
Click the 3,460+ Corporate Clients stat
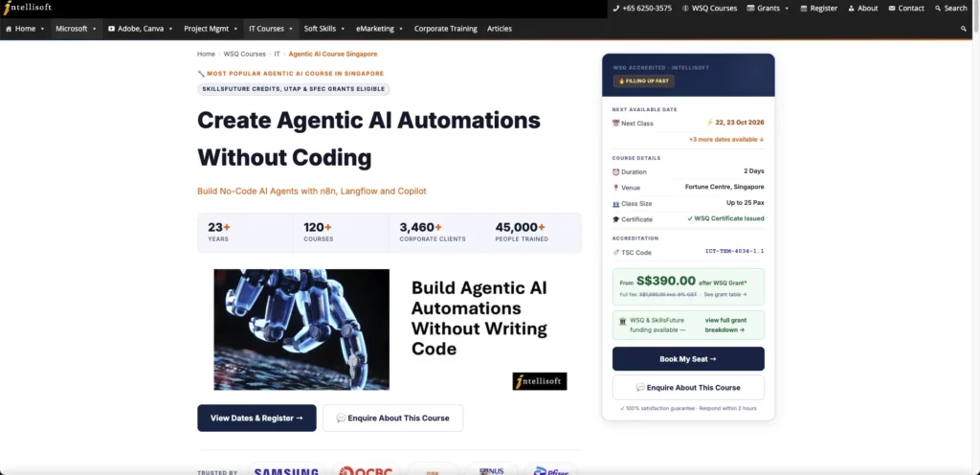[x=433, y=233]
